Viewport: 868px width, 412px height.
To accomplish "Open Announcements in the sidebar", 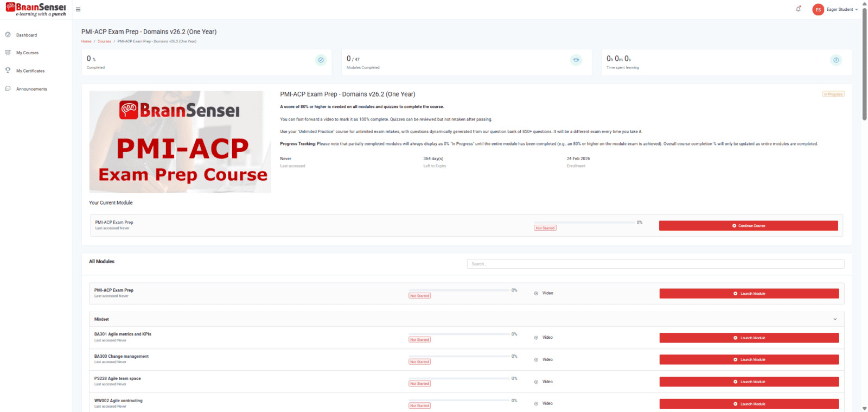I will coord(31,89).
